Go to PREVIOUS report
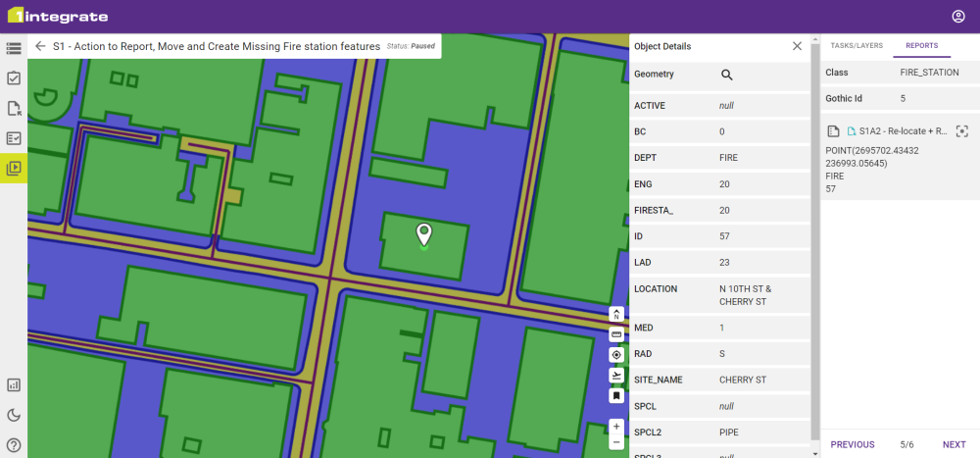 pos(853,445)
